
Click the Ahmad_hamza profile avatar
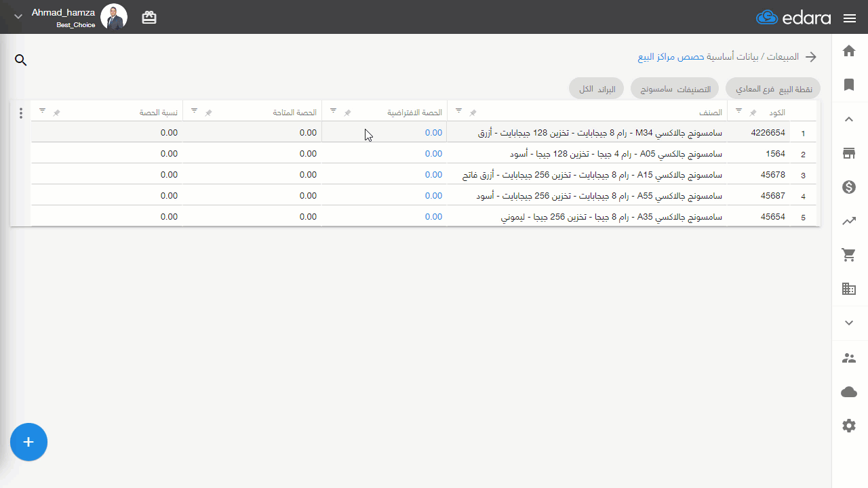coord(113,17)
